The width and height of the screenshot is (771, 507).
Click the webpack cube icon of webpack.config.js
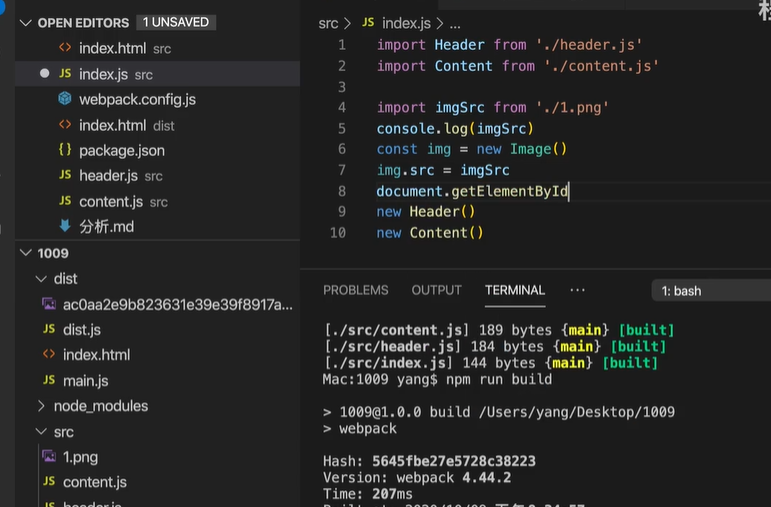click(65, 98)
